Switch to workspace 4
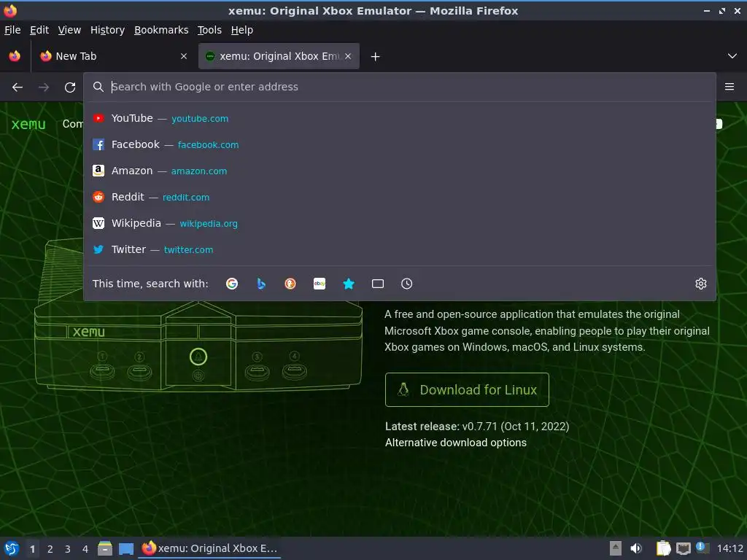Viewport: 747px width, 560px height. coord(85,549)
